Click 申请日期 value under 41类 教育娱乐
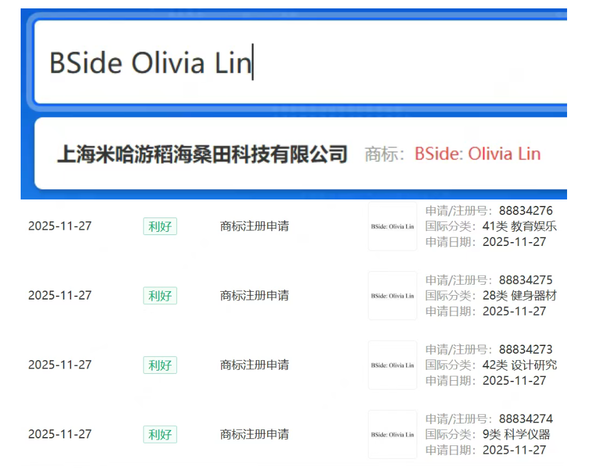Screen dimensions: 600x468 point(514,242)
